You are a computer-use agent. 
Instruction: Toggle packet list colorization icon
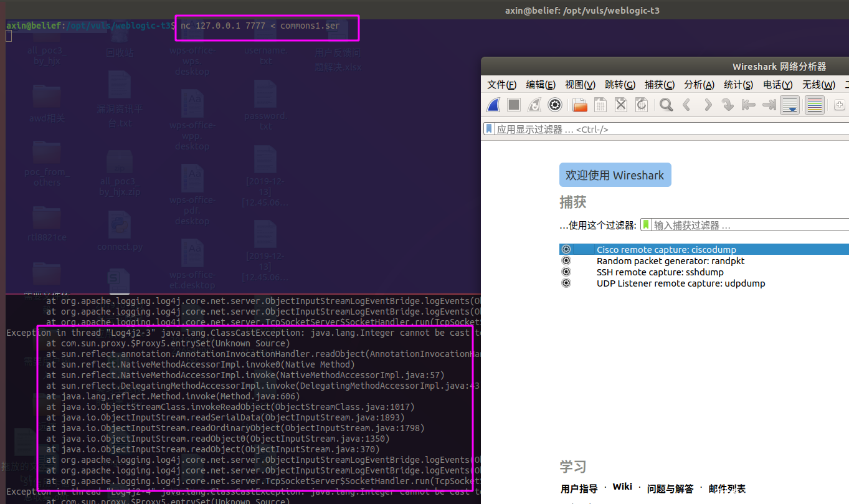pyautogui.click(x=815, y=105)
